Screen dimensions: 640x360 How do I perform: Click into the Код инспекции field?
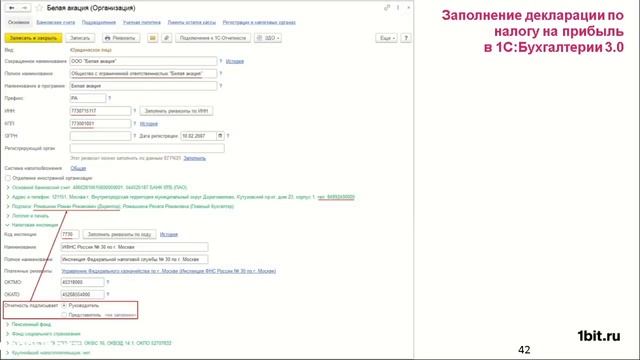tap(70, 234)
